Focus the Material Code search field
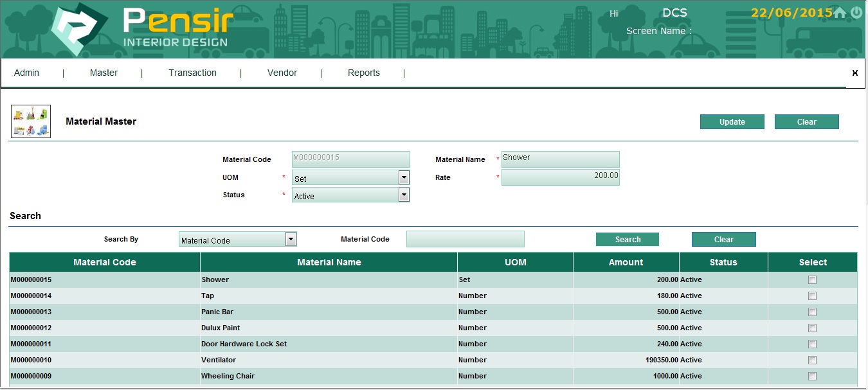 [x=465, y=240]
